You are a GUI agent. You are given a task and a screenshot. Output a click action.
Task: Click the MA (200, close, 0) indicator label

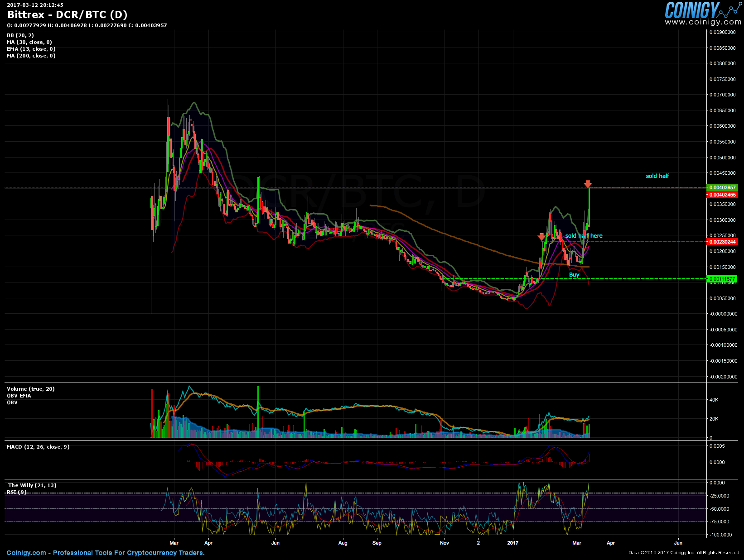[31, 56]
